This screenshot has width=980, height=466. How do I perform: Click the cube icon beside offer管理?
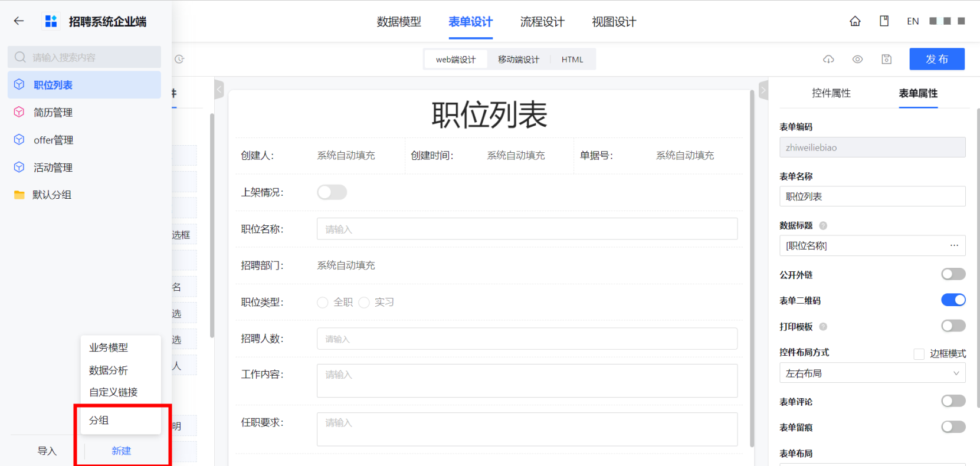(19, 140)
